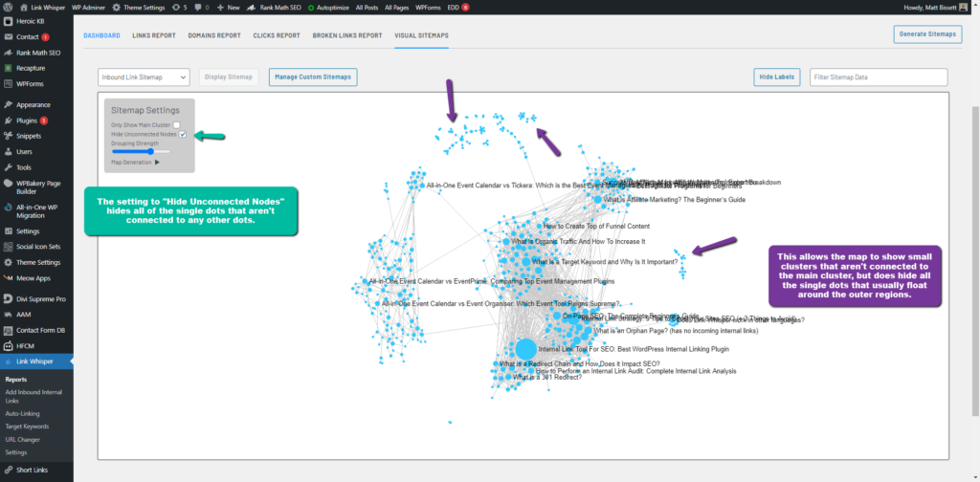Open the URL Changer submenu link
Viewport: 980px width, 482px height.
coord(23,440)
